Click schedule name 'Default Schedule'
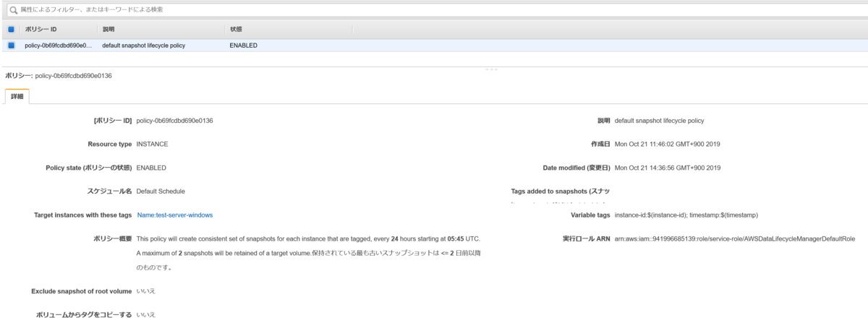Screen dimensions: 868x336 161,191
